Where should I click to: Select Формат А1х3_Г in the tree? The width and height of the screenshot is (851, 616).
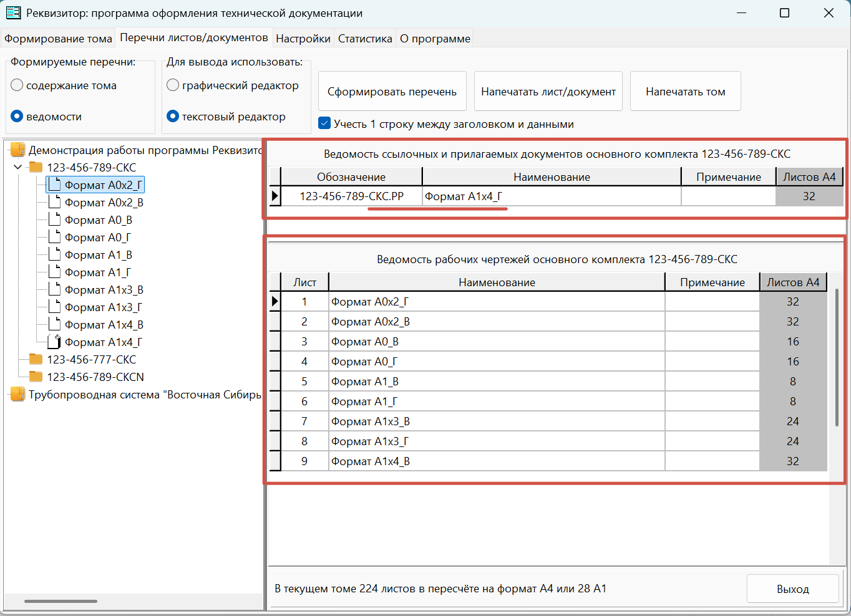tap(104, 307)
